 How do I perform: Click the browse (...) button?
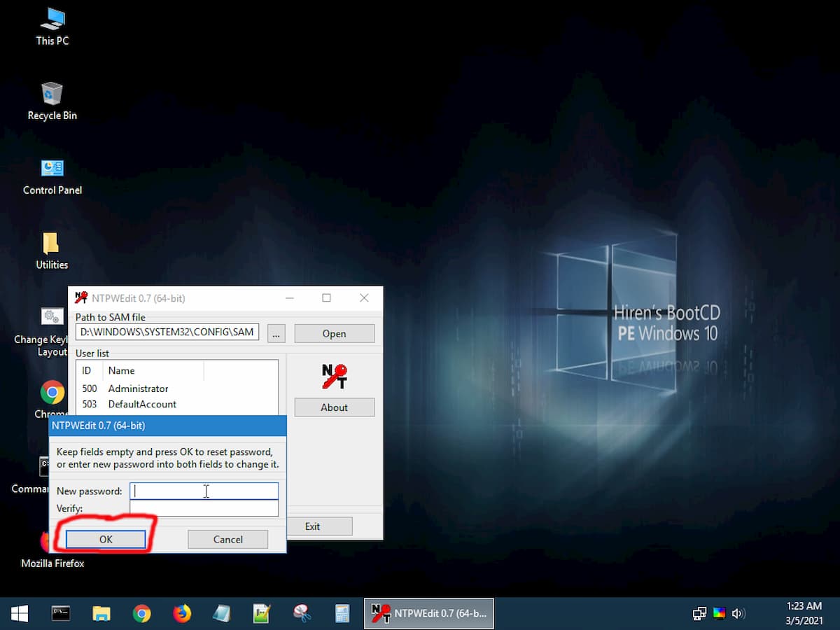coord(276,333)
